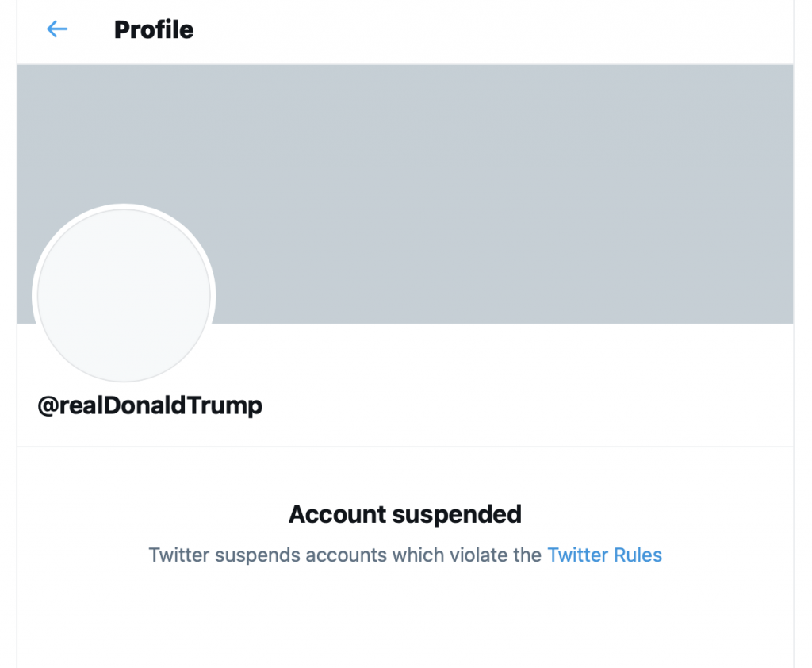This screenshot has width=812, height=668.
Task: Select the user handle below the avatar
Action: pos(149,405)
